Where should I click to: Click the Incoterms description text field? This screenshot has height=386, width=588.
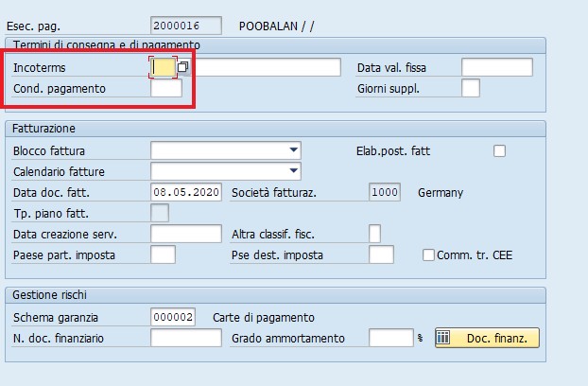pos(268,67)
